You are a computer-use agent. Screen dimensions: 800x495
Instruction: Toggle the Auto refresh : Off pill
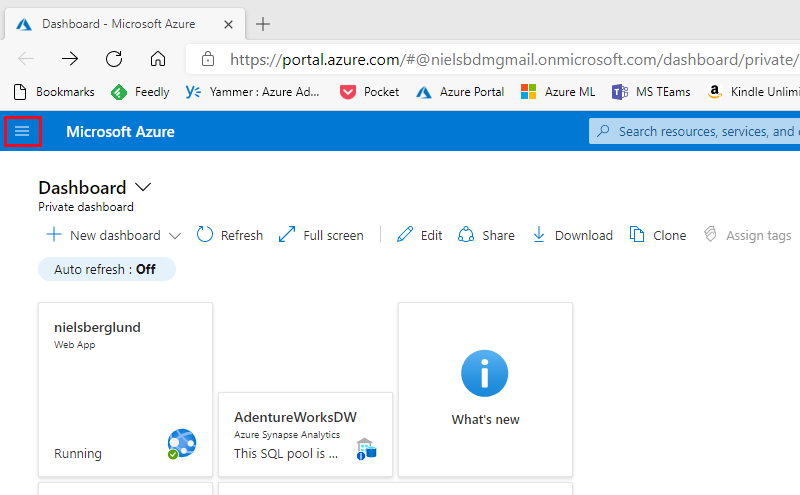click(107, 269)
